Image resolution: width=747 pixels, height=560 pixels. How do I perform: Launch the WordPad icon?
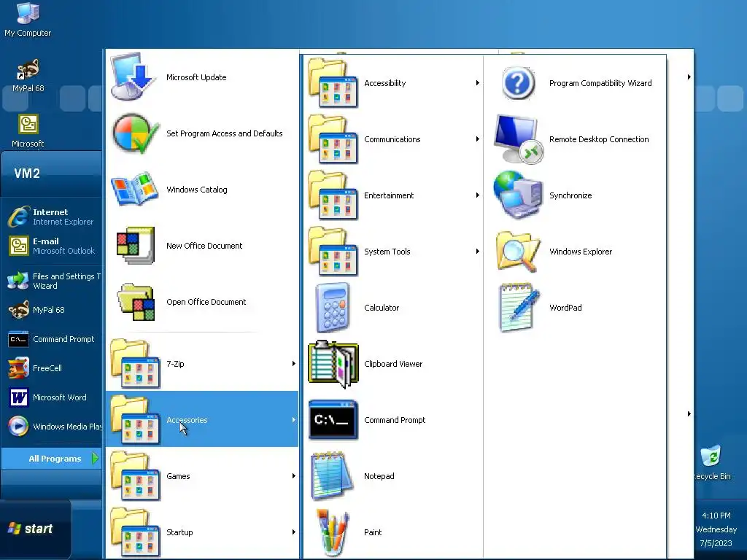click(x=518, y=308)
